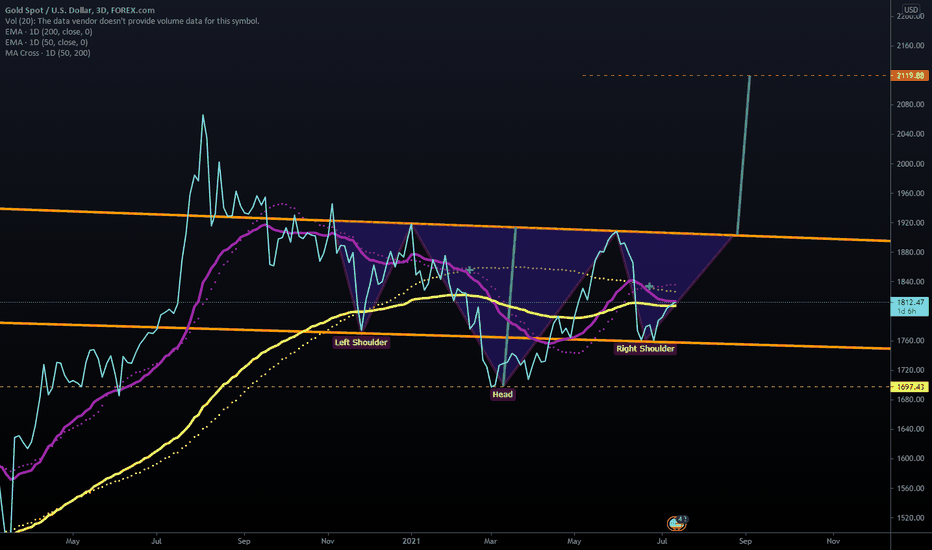Image resolution: width=932 pixels, height=550 pixels.
Task: Select the EMA 1D (200, close, 0) legend
Action: coord(49,32)
